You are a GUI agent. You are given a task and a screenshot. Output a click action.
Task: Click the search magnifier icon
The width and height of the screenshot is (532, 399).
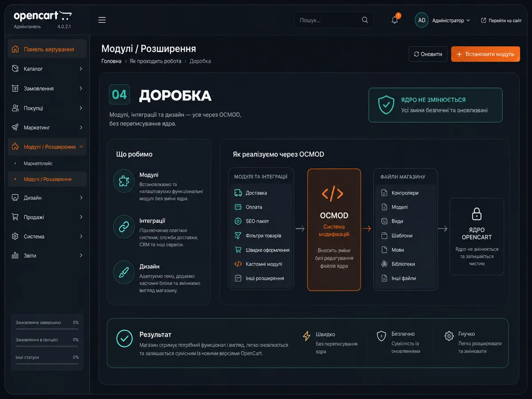point(365,20)
